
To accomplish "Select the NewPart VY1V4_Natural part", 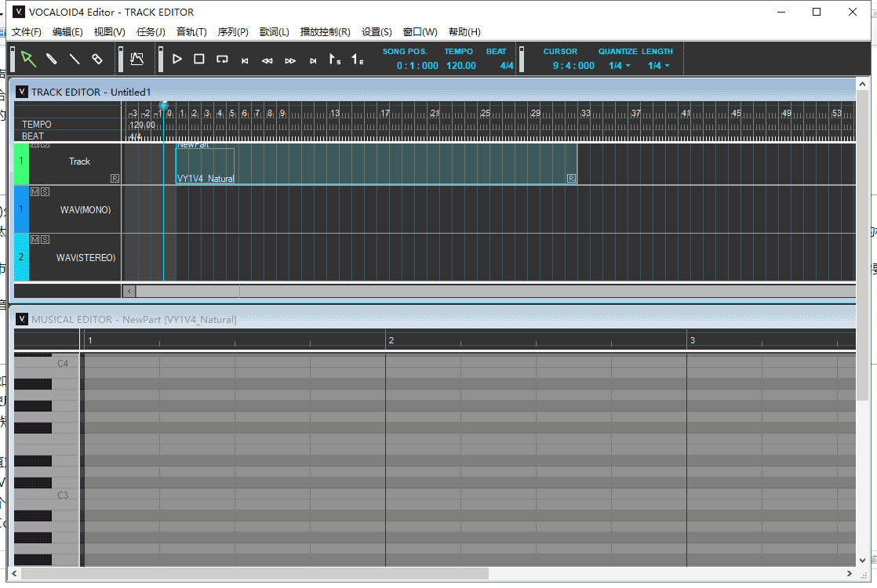I will (376, 164).
